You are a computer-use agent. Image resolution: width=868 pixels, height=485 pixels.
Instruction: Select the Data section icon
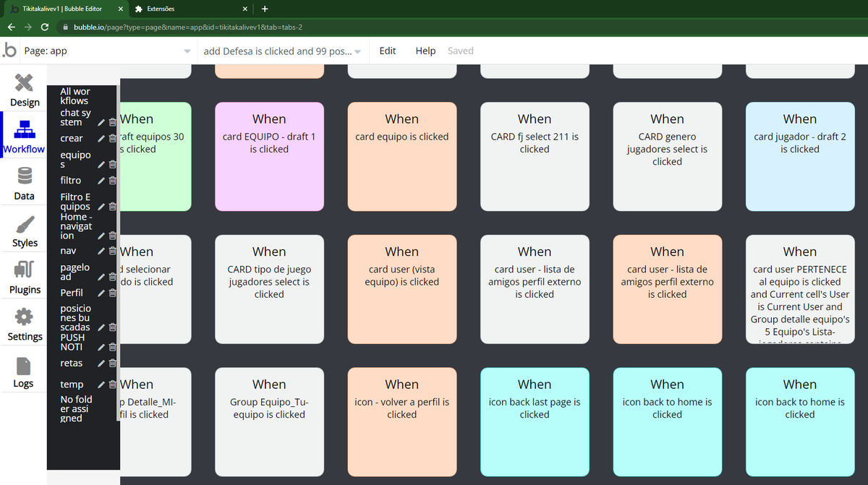(24, 182)
